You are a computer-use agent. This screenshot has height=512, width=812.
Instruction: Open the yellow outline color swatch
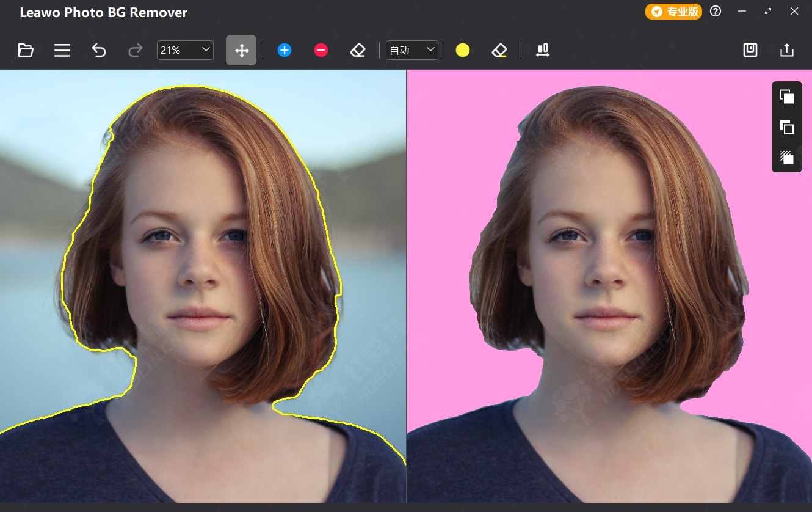(463, 50)
